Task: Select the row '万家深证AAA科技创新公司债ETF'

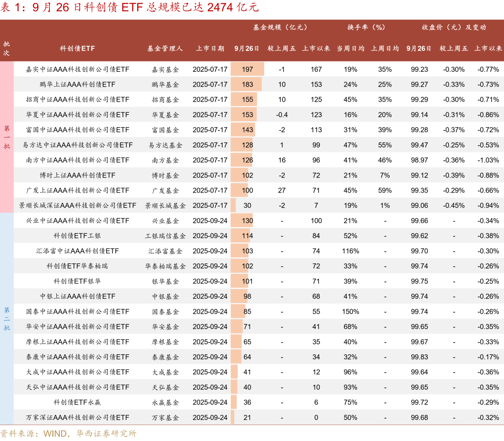Action: coord(259,417)
